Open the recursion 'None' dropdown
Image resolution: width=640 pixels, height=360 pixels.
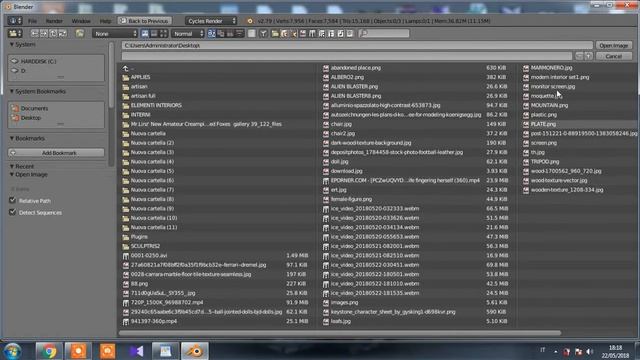tap(115, 33)
